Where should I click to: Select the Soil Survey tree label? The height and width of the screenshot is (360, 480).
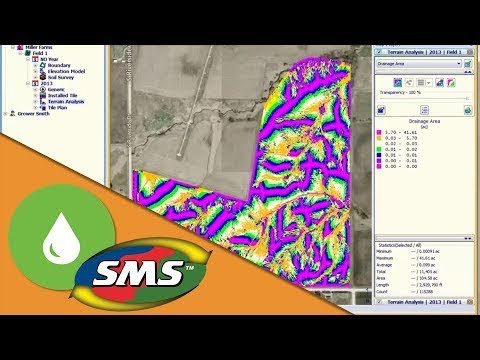61,77
